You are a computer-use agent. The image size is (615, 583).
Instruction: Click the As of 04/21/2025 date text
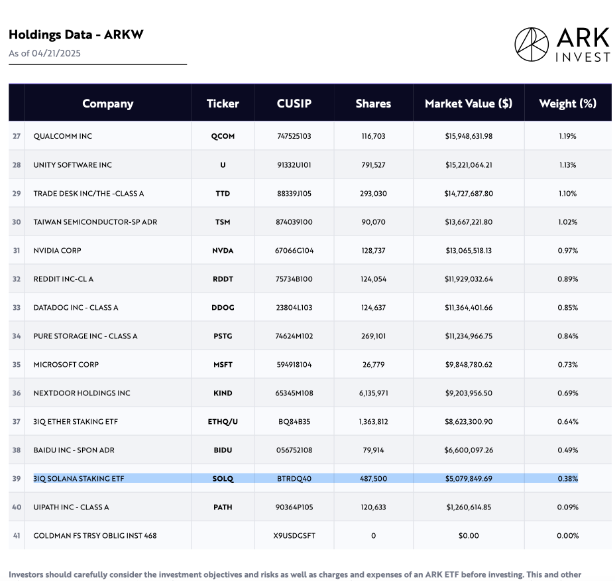click(45, 53)
